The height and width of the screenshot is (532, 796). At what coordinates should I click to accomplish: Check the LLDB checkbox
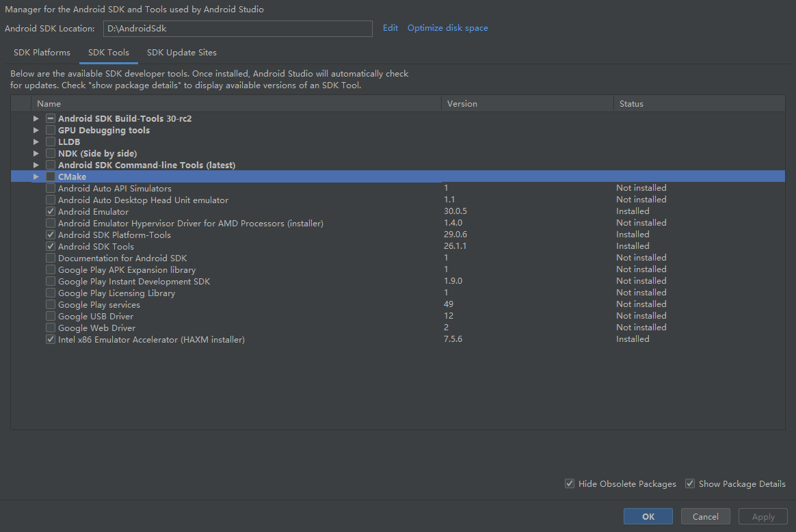(x=50, y=142)
